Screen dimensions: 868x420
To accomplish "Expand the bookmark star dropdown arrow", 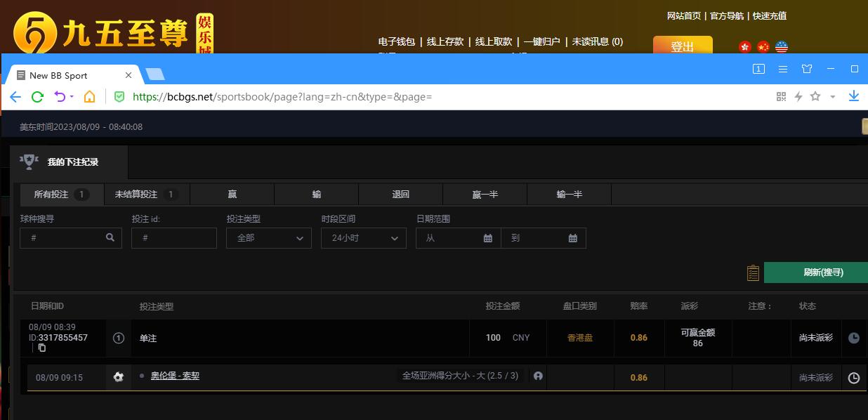I will [833, 97].
